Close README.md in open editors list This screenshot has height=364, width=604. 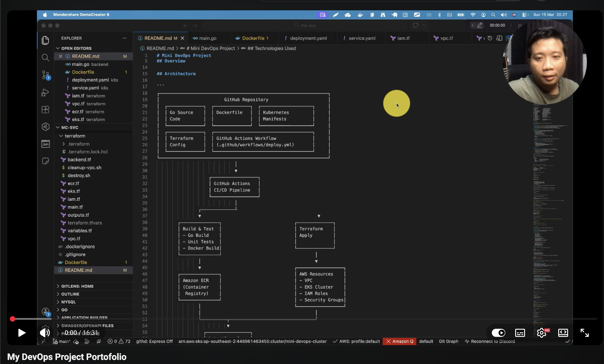(x=61, y=56)
